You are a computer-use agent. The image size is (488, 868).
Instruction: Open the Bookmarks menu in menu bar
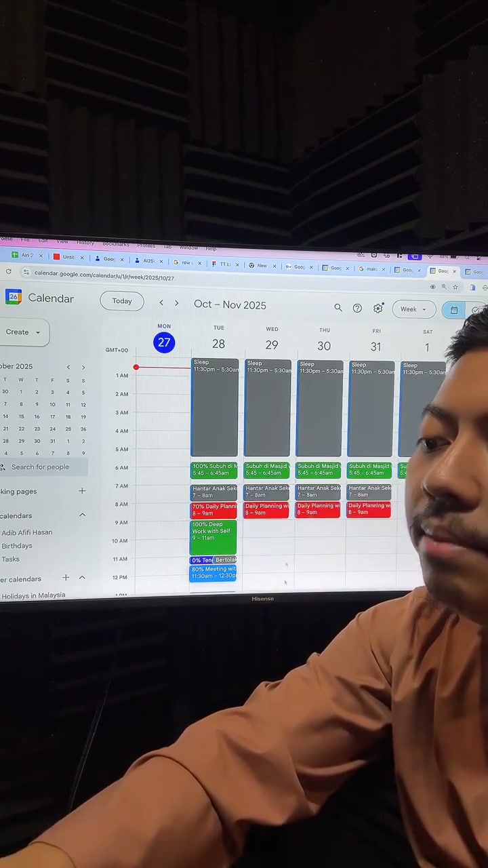[116, 243]
